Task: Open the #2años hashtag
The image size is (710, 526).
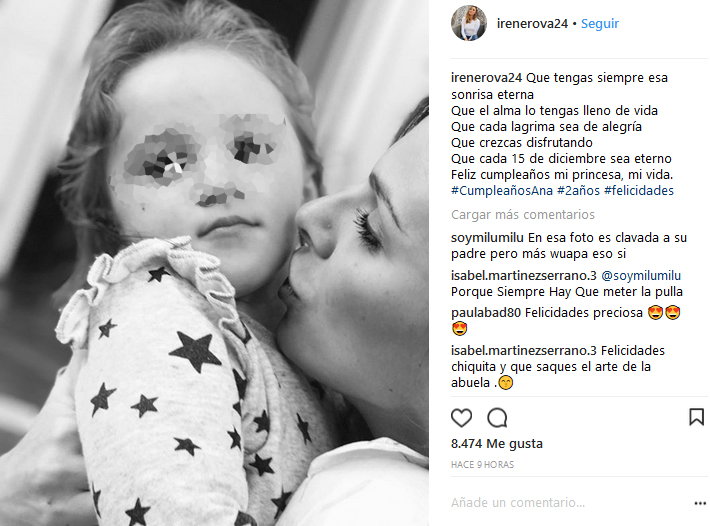Action: (x=578, y=191)
